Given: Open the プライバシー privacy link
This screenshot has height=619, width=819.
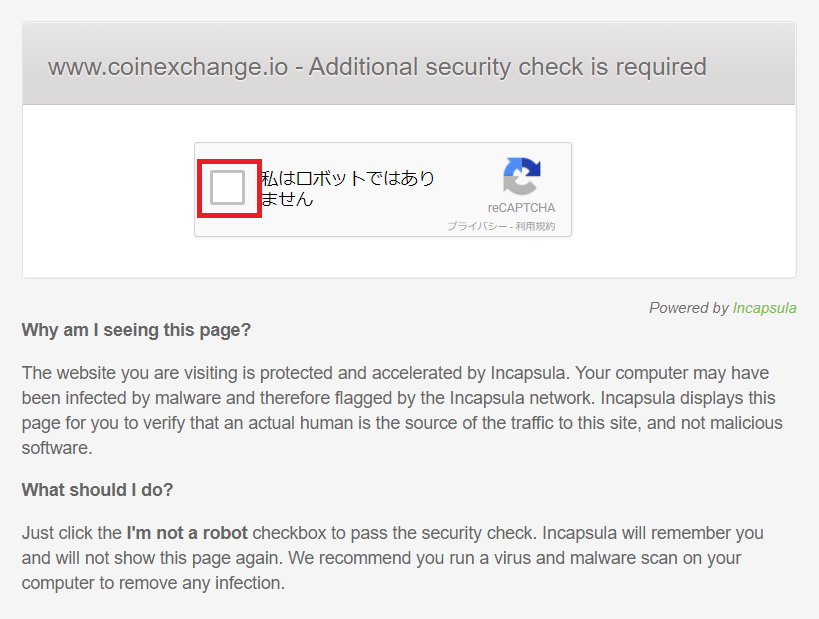Looking at the screenshot, I should pyautogui.click(x=476, y=227).
